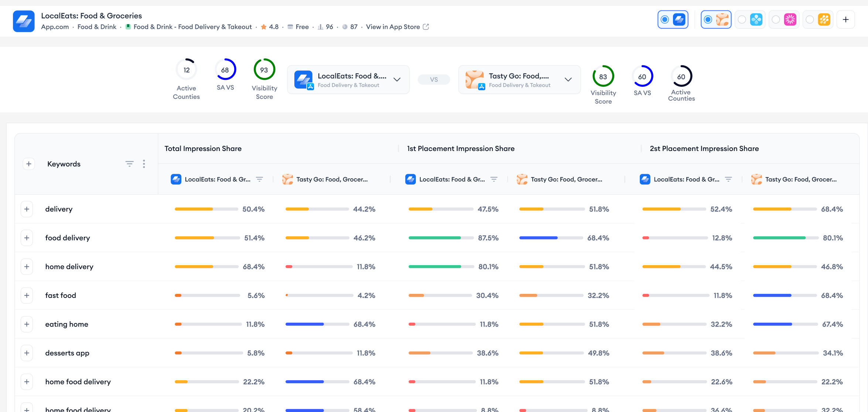The image size is (868, 412).
Task: Open the Tasty Go app comparison dropdown
Action: (520, 80)
